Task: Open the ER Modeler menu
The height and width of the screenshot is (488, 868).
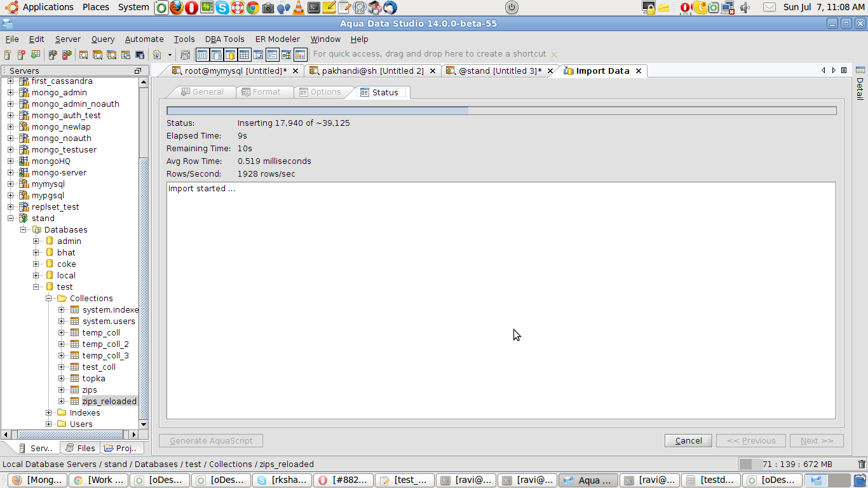Action: [278, 39]
